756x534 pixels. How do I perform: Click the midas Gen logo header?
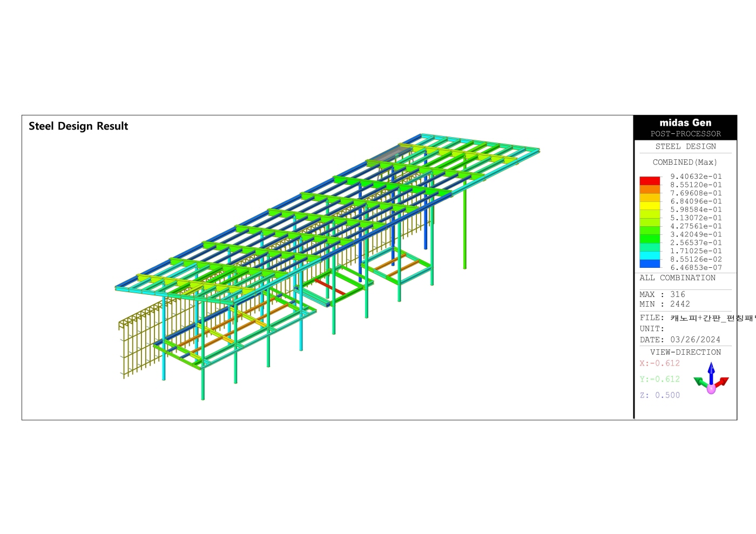685,123
